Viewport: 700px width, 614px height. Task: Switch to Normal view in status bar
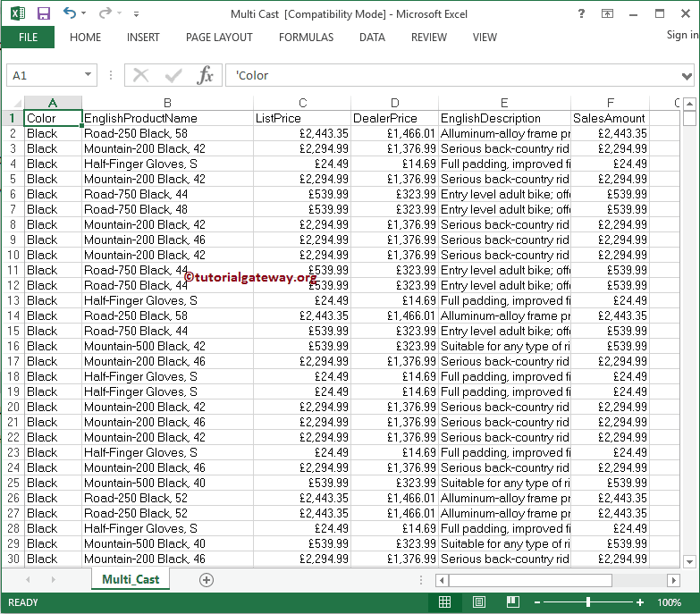pyautogui.click(x=444, y=601)
